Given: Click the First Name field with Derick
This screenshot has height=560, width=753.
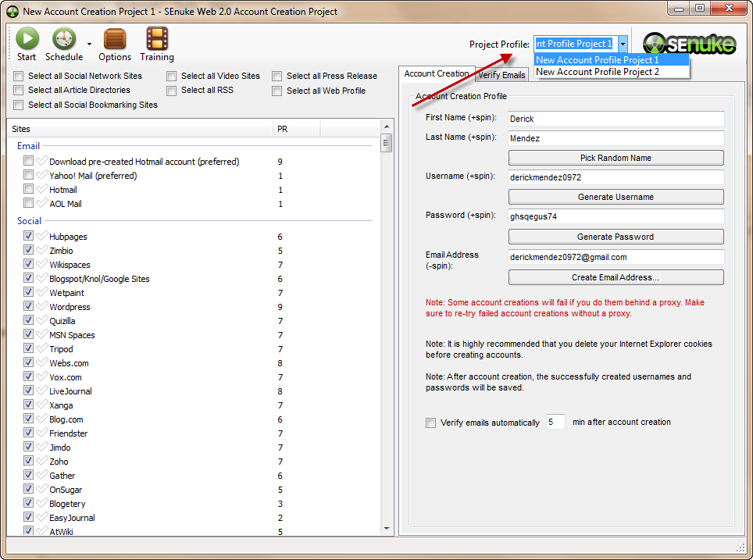Looking at the screenshot, I should 616,119.
